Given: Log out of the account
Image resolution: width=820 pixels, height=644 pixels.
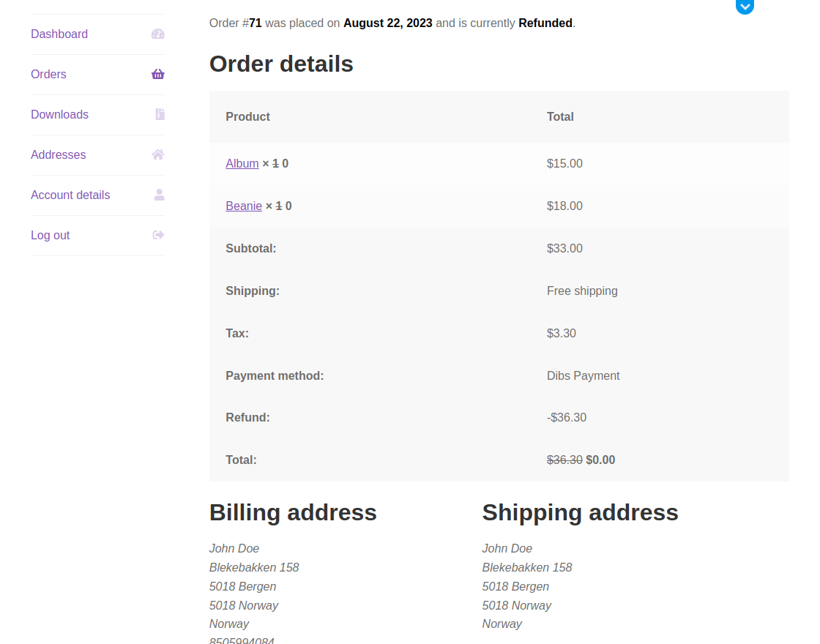Looking at the screenshot, I should [50, 235].
